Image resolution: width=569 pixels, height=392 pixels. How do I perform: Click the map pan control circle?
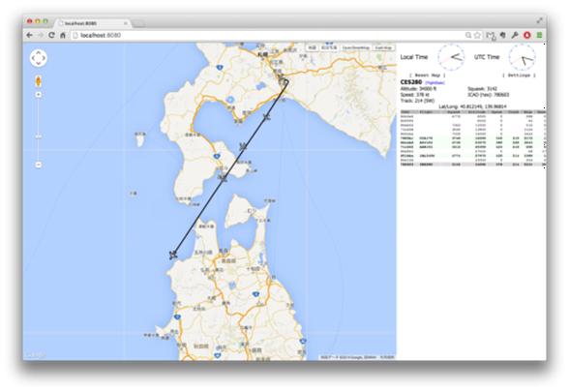coord(39,58)
